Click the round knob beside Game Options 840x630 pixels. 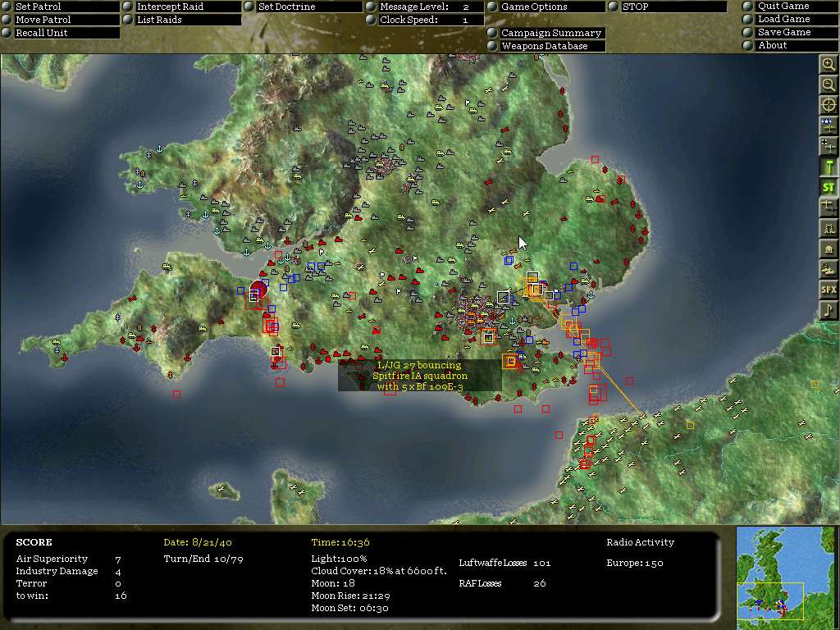492,7
